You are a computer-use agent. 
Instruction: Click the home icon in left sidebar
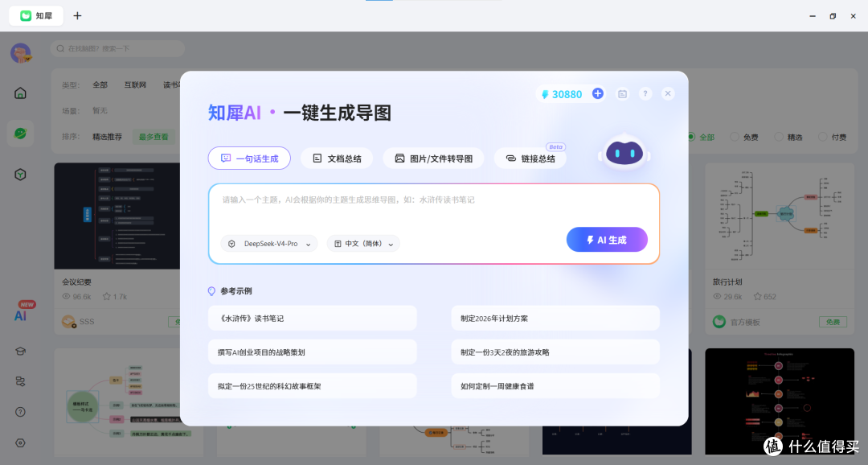tap(20, 93)
